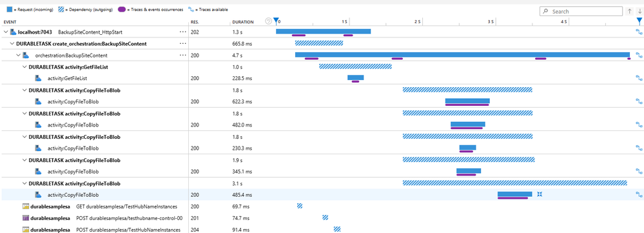
Task: Go to next search result arrow
Action: tap(639, 12)
